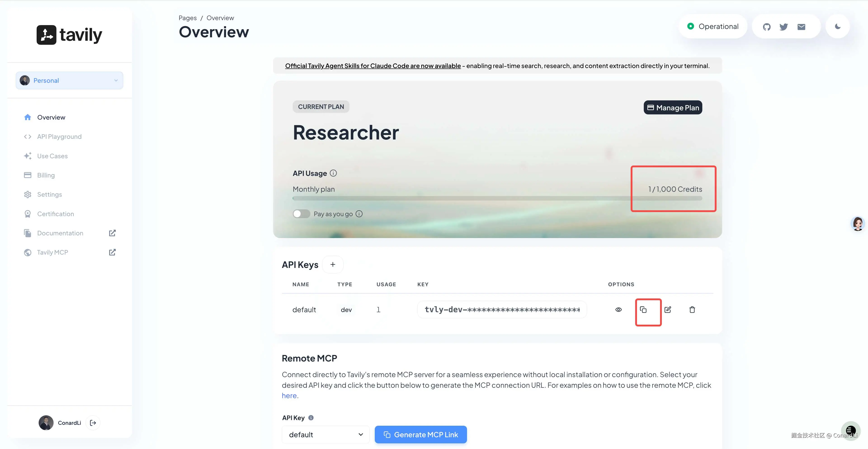Click Generate MCP Link button
The height and width of the screenshot is (449, 868).
point(421,435)
